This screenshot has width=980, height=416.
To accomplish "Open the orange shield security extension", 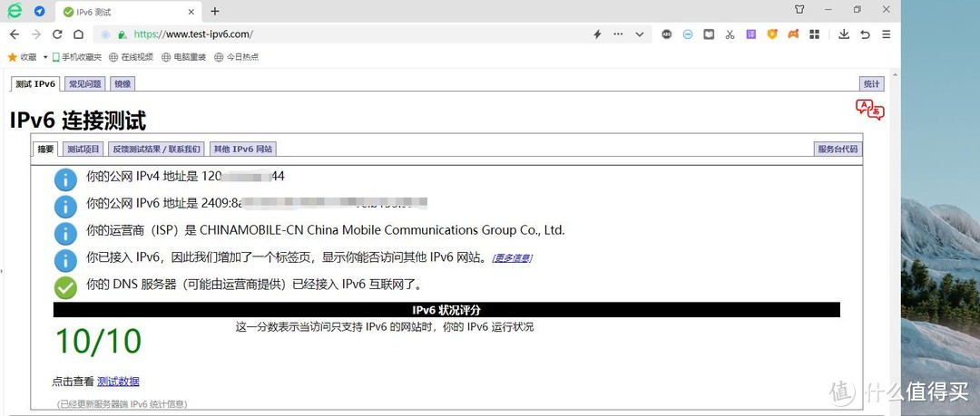I will point(772,34).
